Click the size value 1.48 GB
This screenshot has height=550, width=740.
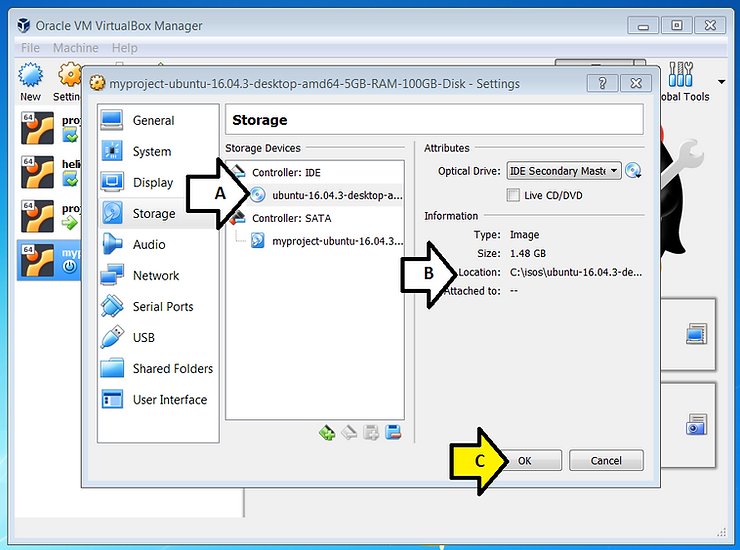pos(528,253)
